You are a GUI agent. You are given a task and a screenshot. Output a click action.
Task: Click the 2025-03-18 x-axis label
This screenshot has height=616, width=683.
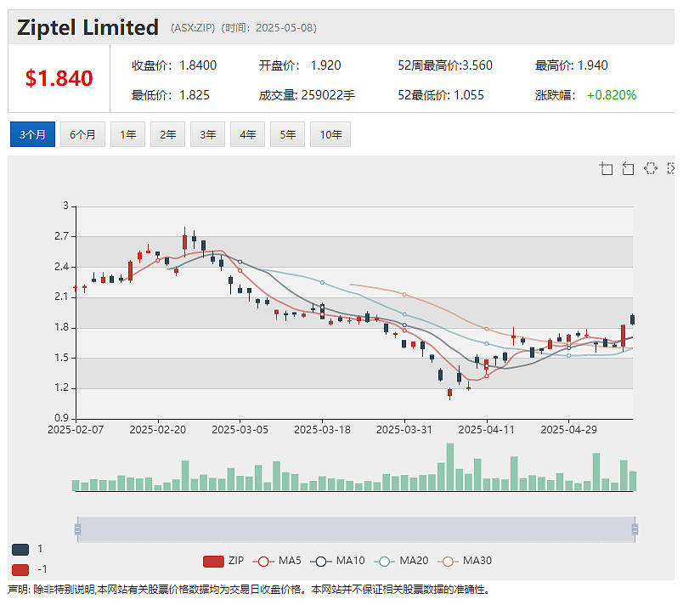pyautogui.click(x=322, y=430)
